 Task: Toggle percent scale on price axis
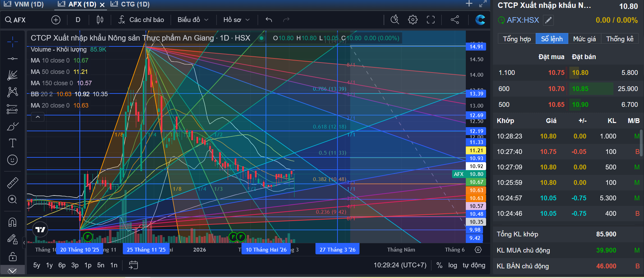tap(439, 265)
